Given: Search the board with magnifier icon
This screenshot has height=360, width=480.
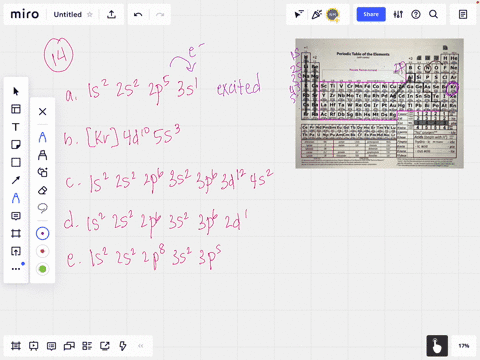Looking at the screenshot, I should click(433, 14).
